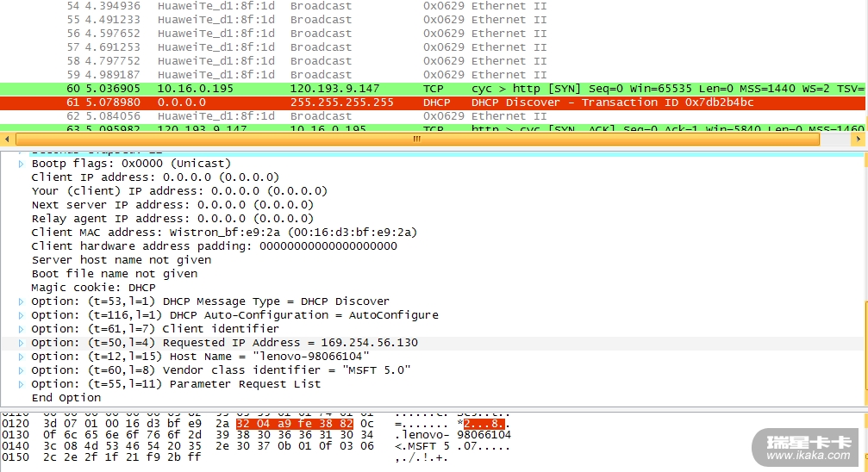Screen dimensions: 868x472
Task: Select the Relay agent IP address field
Action: pyautogui.click(x=172, y=219)
